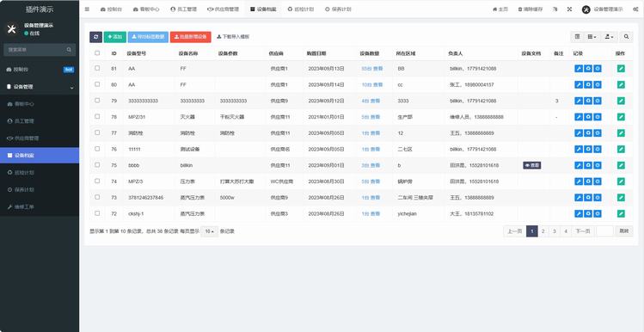Image resolution: width=644 pixels, height=332 pixels.
Task: Click the 清除缓存 link in top bar
Action: coord(531,9)
